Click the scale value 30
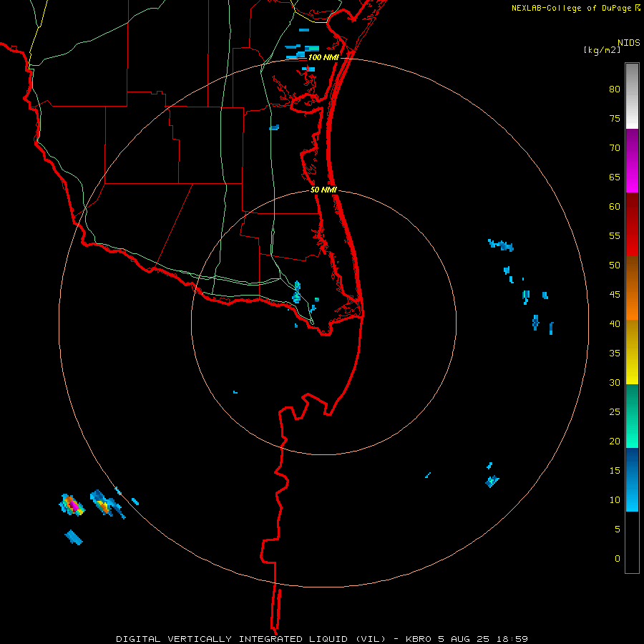The height and width of the screenshot is (644, 644). (x=615, y=382)
